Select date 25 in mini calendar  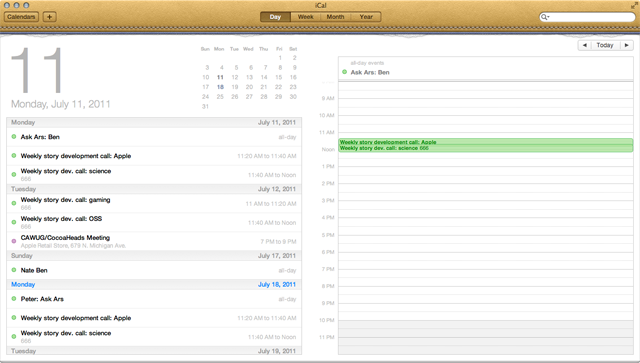(220, 97)
